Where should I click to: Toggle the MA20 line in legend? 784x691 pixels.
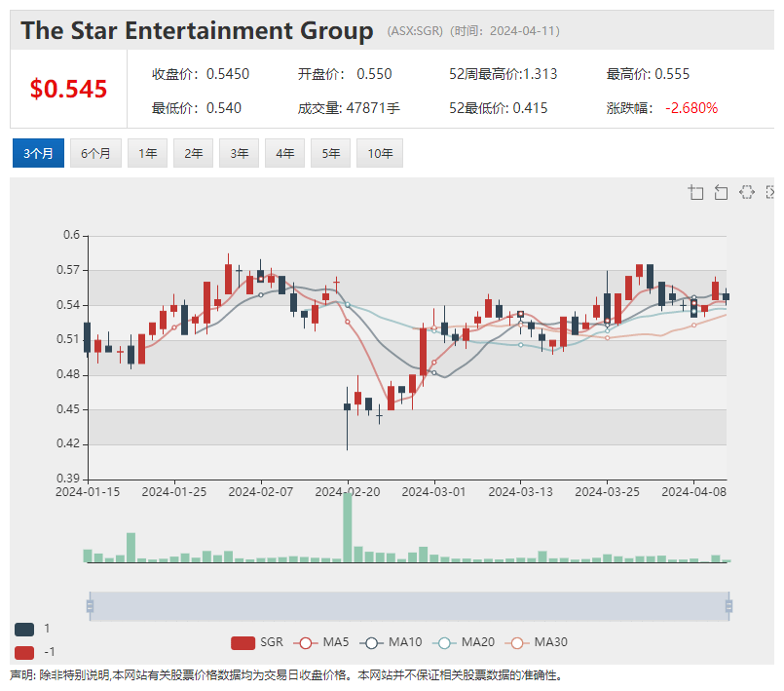[x=463, y=642]
